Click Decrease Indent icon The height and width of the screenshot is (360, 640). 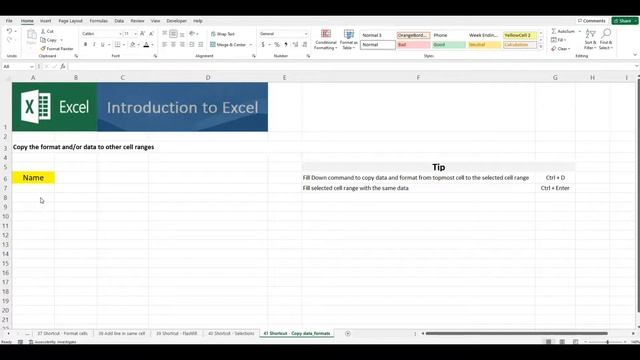coord(192,44)
